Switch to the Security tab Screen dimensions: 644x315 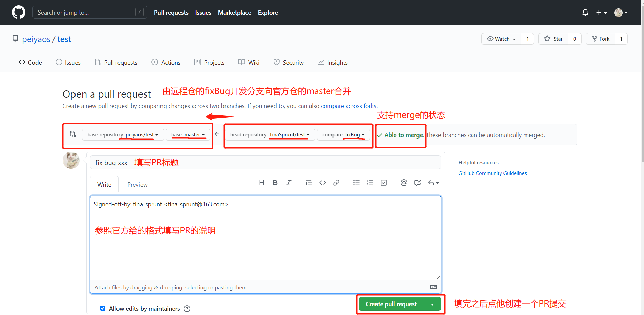point(288,62)
